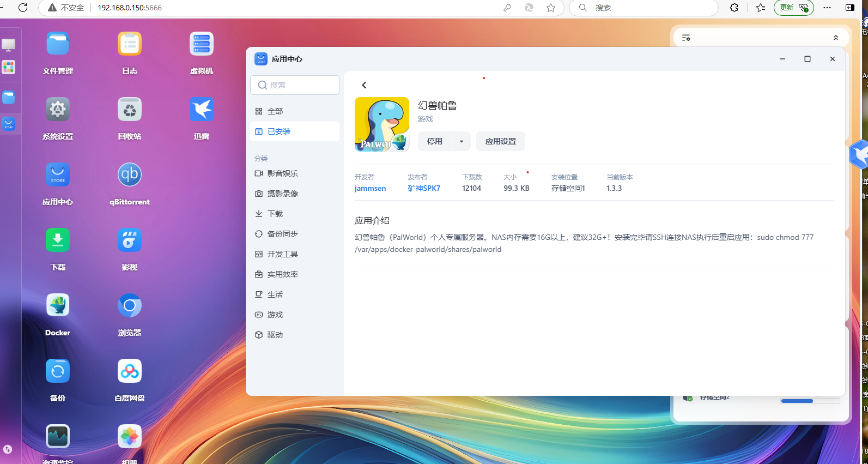
Task: Click the widget panel settings icon
Action: [686, 38]
